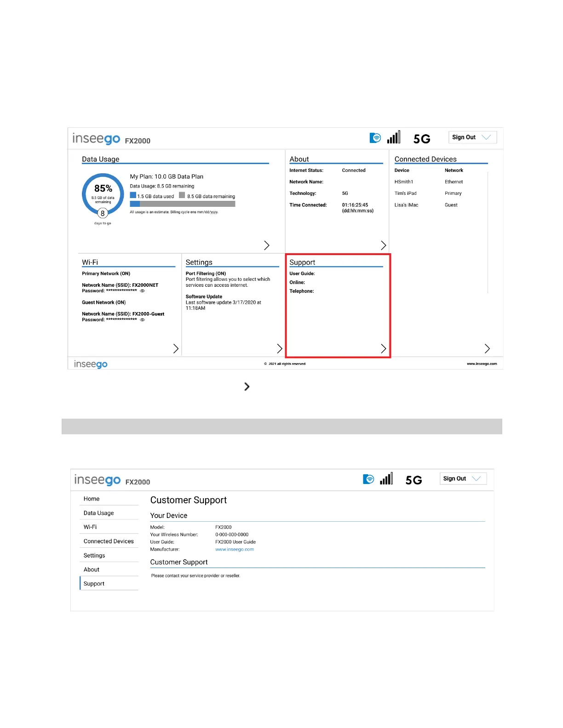563x728 pixels.
Task: Click the inseego logo in the Support page header
Action: point(97,480)
